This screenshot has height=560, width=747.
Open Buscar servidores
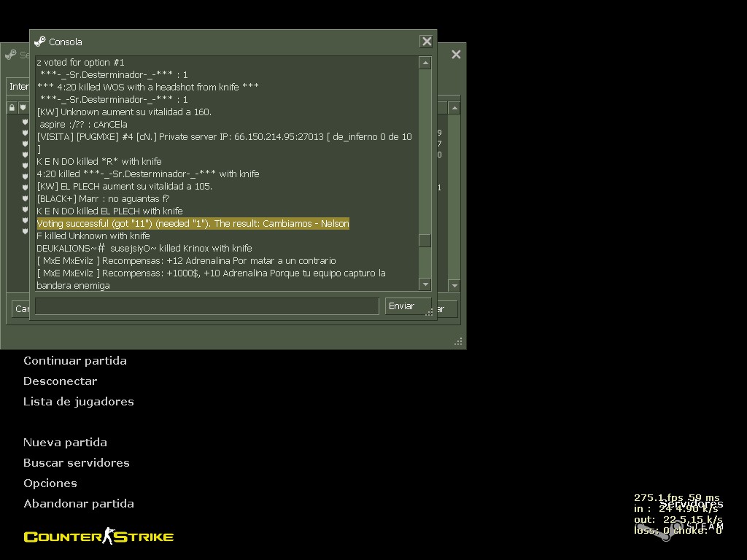76,463
